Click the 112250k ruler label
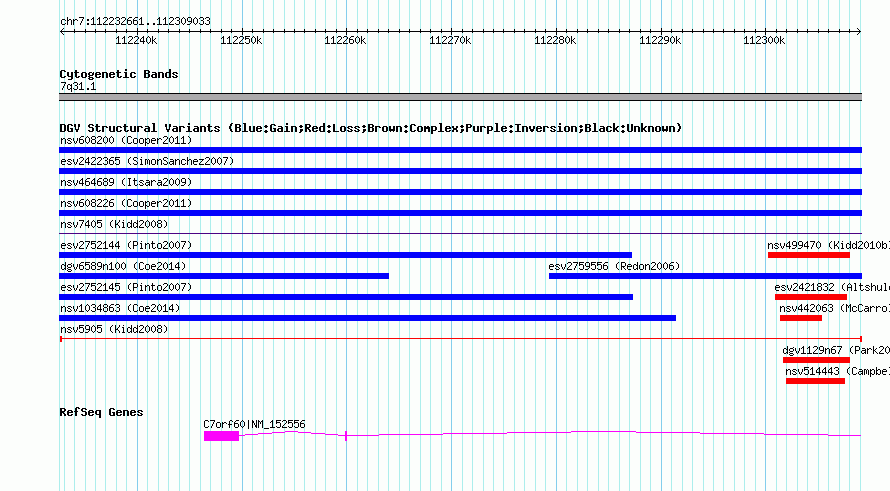The width and height of the screenshot is (890, 491). [241, 40]
